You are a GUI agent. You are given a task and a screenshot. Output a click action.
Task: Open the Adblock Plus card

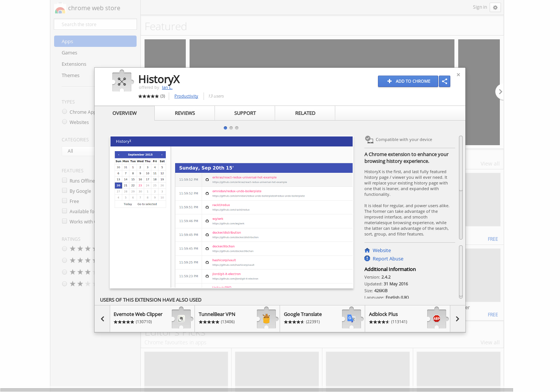point(408,319)
